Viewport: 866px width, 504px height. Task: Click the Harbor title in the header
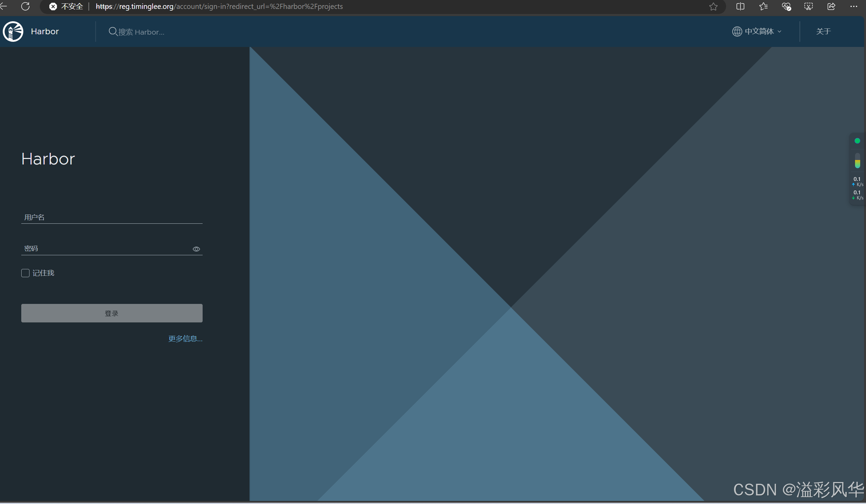45,32
